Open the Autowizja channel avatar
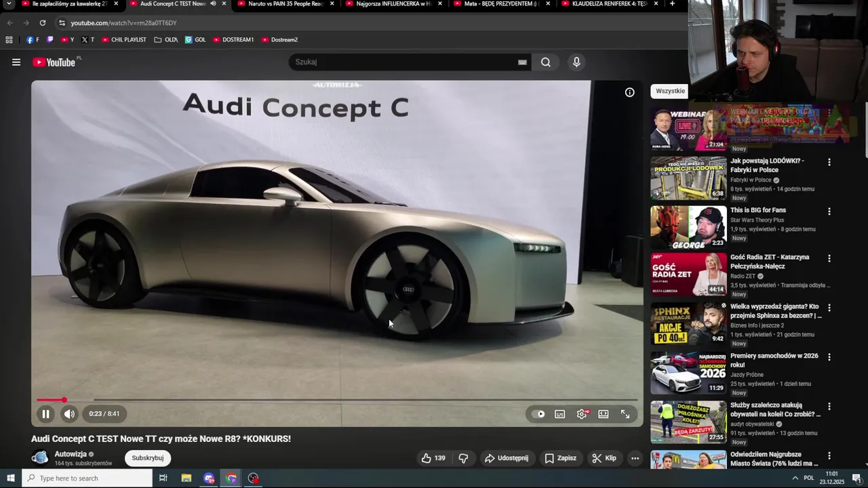 pos(40,458)
